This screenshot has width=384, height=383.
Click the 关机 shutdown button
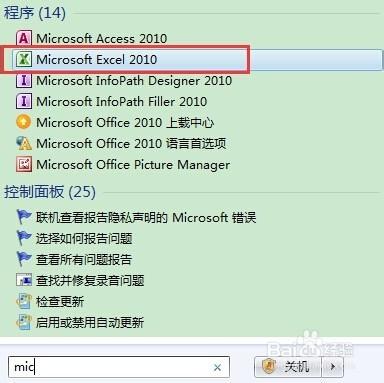tap(288, 367)
